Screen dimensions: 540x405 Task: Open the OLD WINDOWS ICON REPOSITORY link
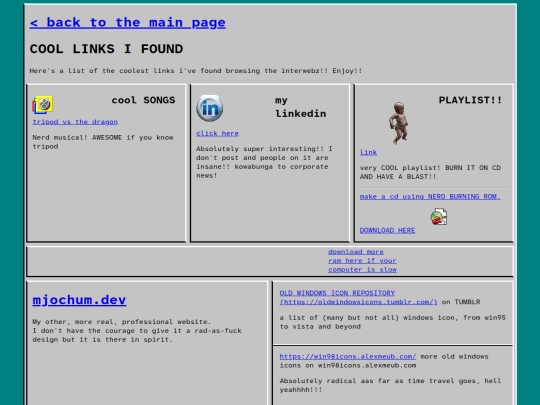[x=358, y=298]
